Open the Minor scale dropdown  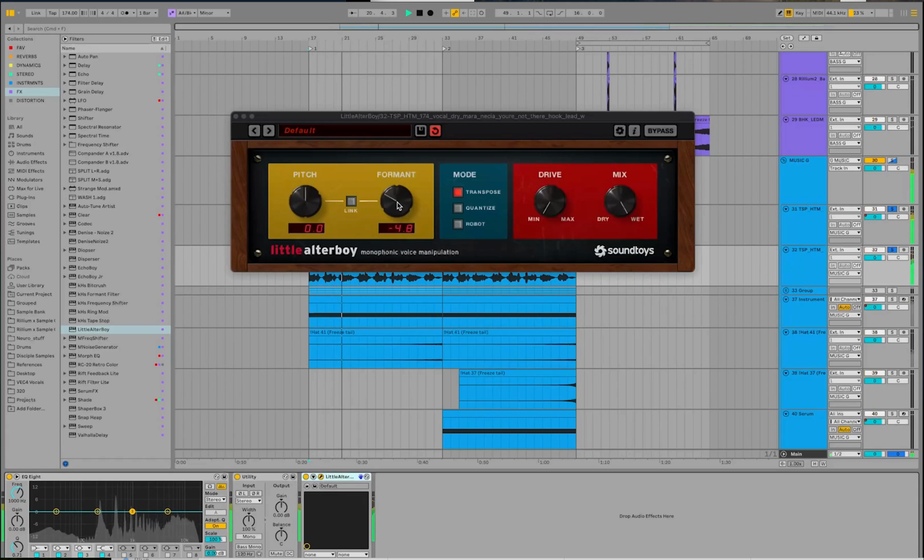click(x=214, y=13)
